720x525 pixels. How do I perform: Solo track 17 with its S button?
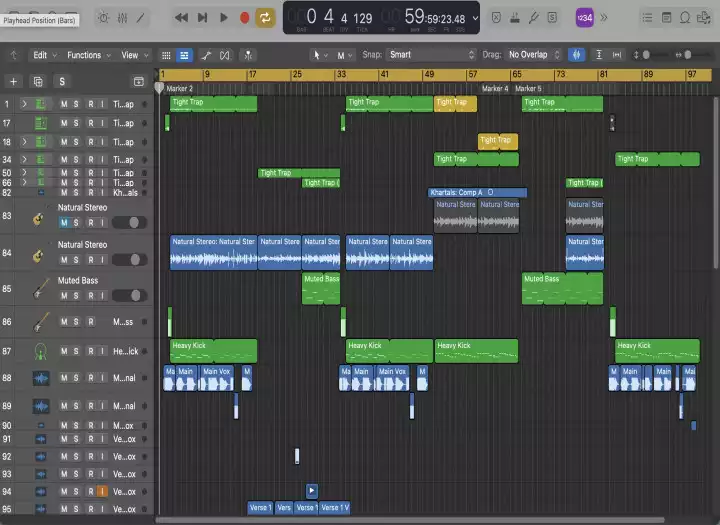(x=76, y=123)
